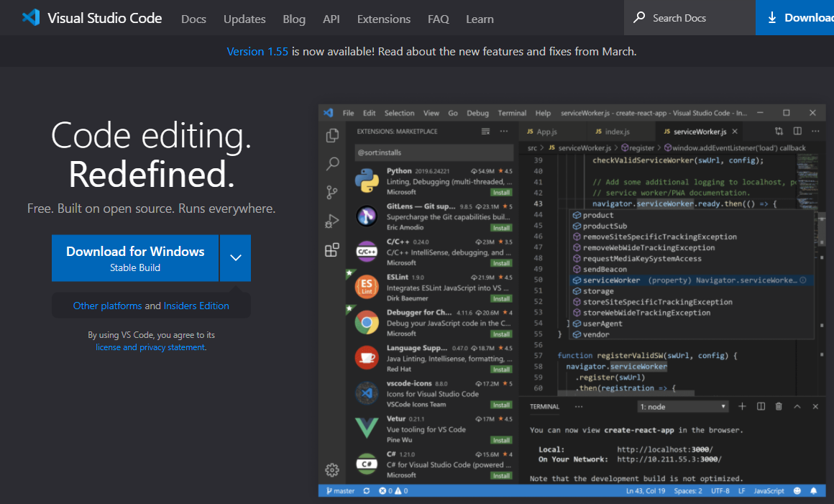The image size is (834, 504).
Task: Click the Language Support Java icon
Action: click(x=367, y=358)
